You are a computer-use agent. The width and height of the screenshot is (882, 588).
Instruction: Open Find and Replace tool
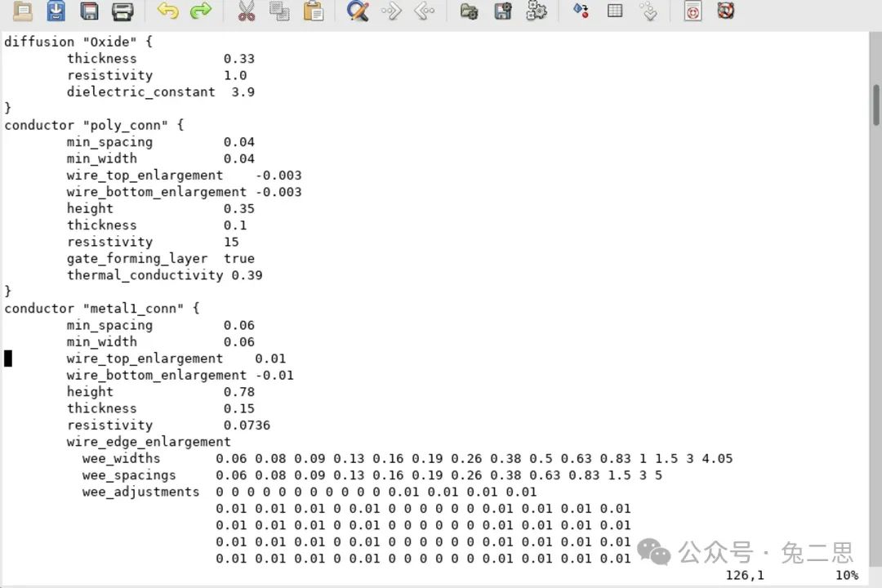(x=358, y=11)
